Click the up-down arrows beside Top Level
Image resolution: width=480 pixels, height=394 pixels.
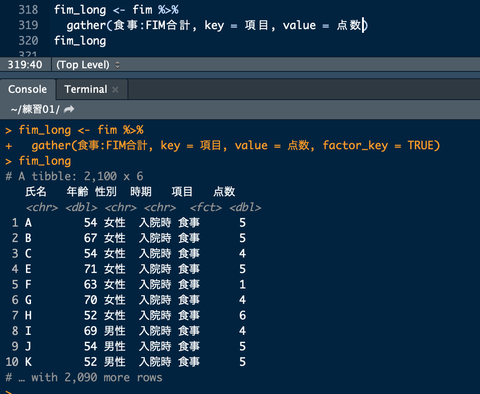coord(117,65)
